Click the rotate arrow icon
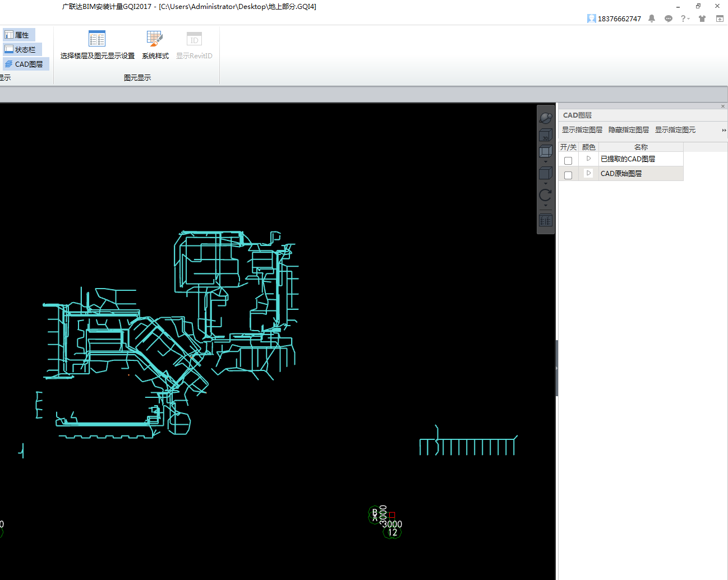This screenshot has height=580, width=728. coord(545,195)
